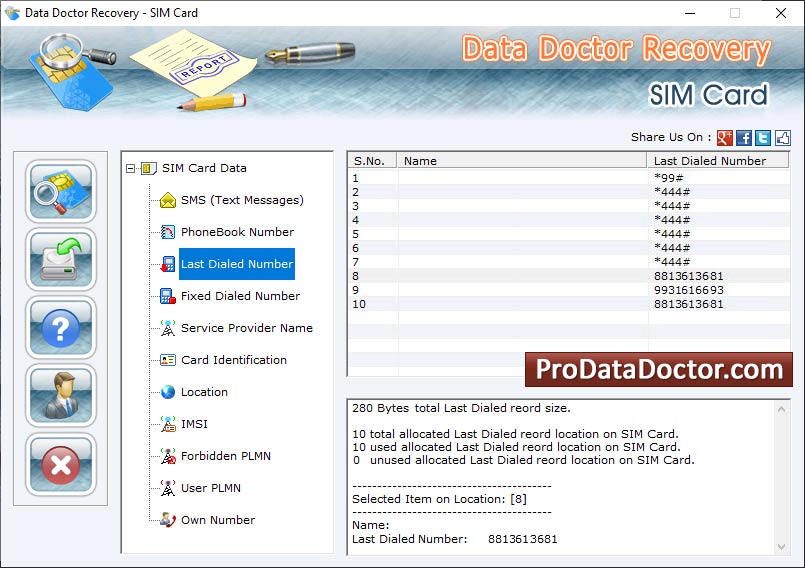The image size is (805, 568).
Task: Select row 1 with *99#
Action: [x=569, y=178]
